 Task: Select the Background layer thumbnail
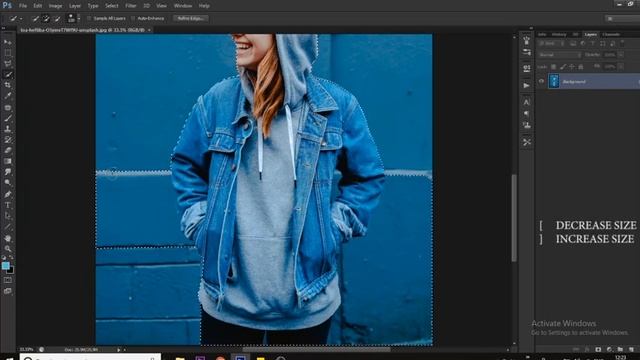pyautogui.click(x=553, y=81)
